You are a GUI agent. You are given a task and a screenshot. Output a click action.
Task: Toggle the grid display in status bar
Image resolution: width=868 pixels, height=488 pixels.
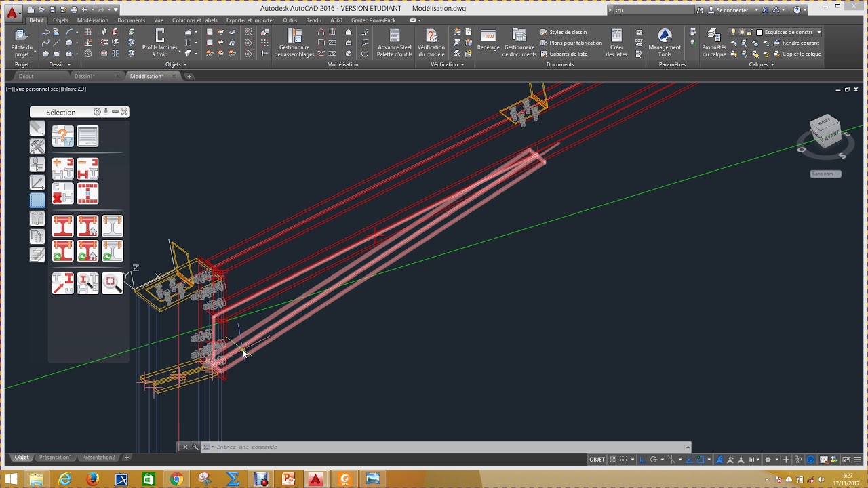point(613,459)
